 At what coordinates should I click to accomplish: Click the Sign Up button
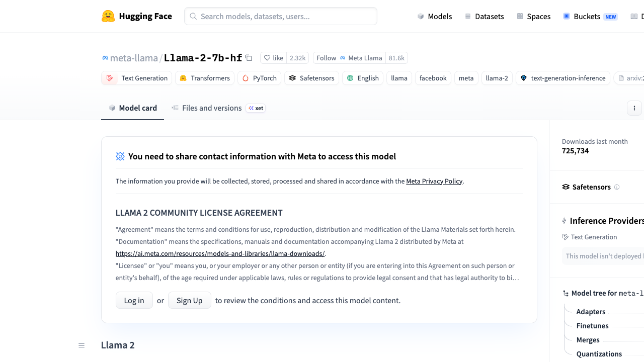click(190, 300)
